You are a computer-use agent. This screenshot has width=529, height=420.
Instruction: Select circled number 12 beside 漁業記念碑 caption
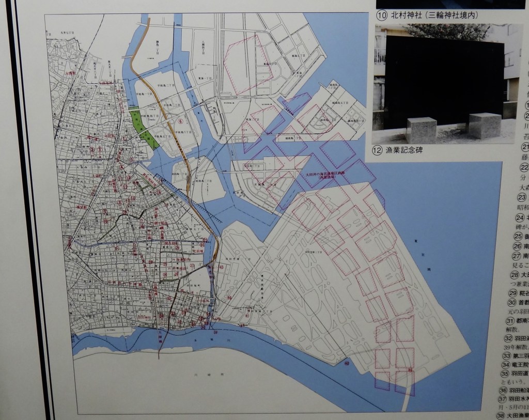point(380,151)
